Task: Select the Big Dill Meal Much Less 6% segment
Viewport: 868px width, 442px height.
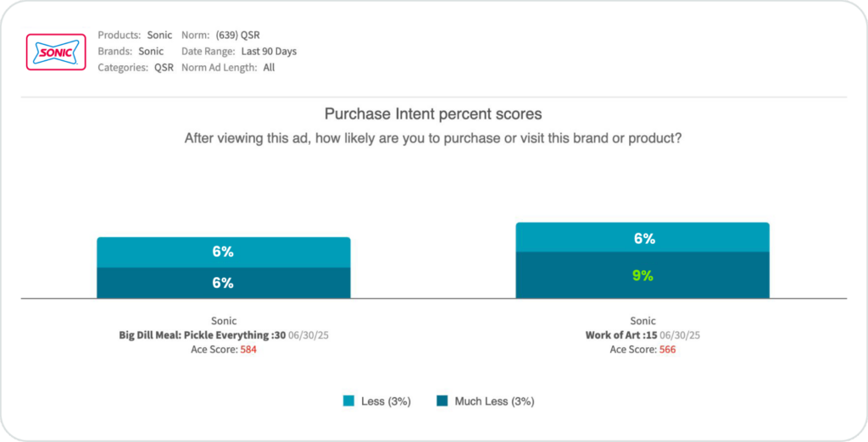Action: (224, 283)
